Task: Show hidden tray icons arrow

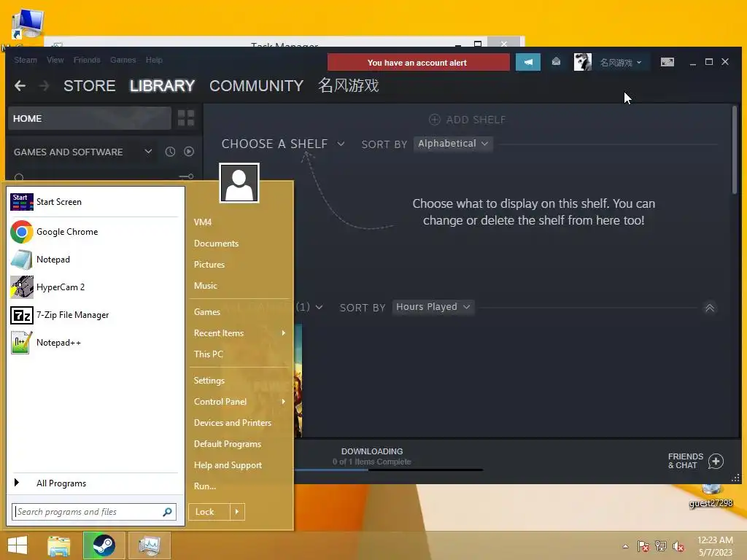Action: [x=625, y=546]
